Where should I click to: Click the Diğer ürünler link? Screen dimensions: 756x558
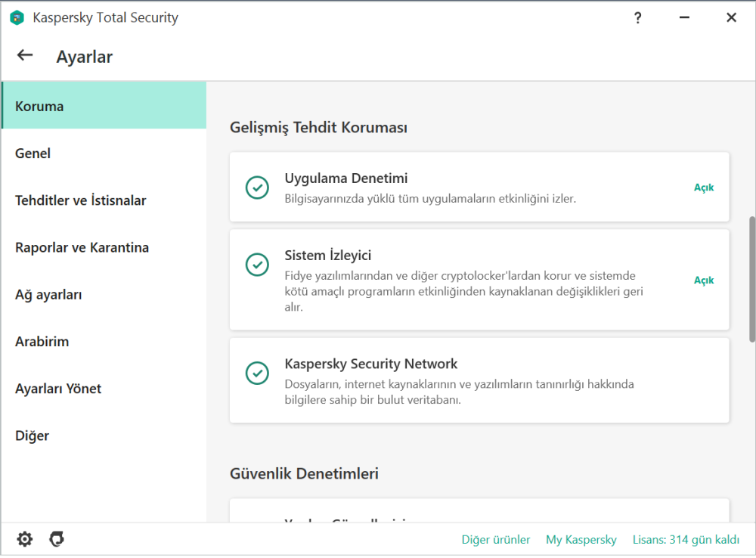[x=496, y=540]
